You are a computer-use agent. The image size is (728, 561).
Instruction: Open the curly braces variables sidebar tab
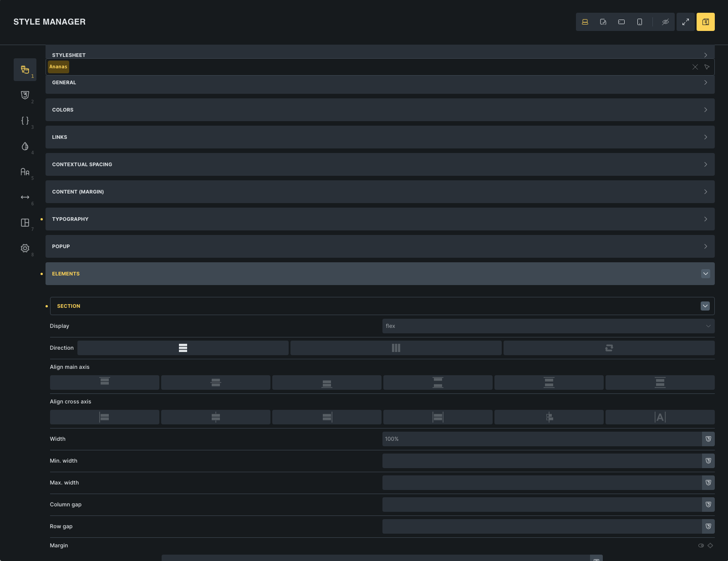(25, 121)
